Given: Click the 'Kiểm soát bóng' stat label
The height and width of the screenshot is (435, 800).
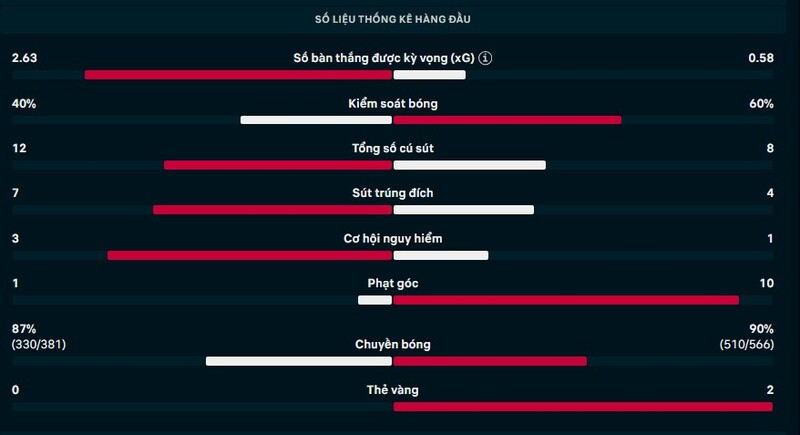Looking at the screenshot, I should [393, 103].
